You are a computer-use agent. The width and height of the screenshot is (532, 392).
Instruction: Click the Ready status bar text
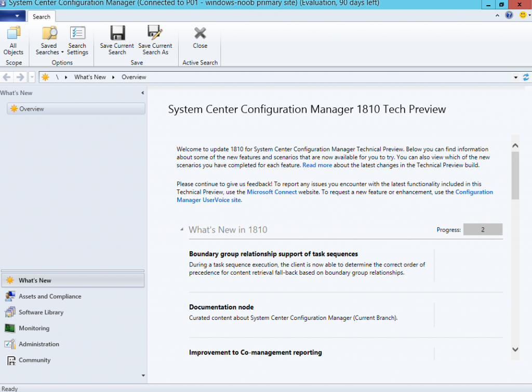[x=9, y=388]
